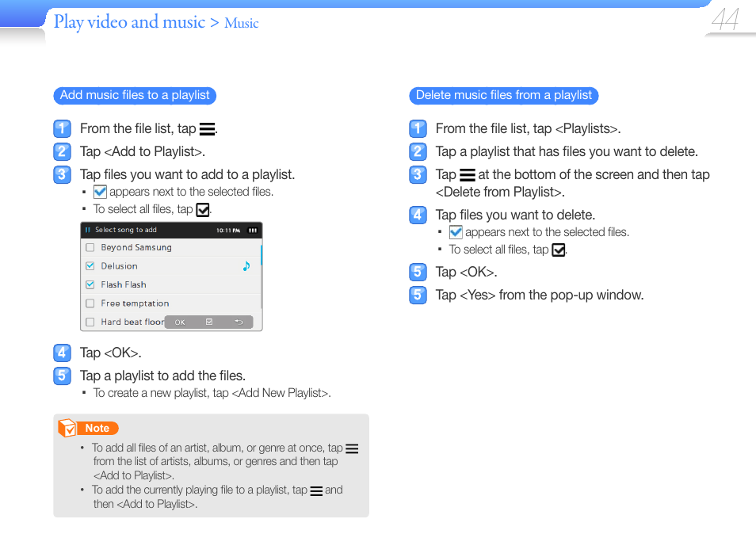Click the menu icon in delete step 3

468,175
